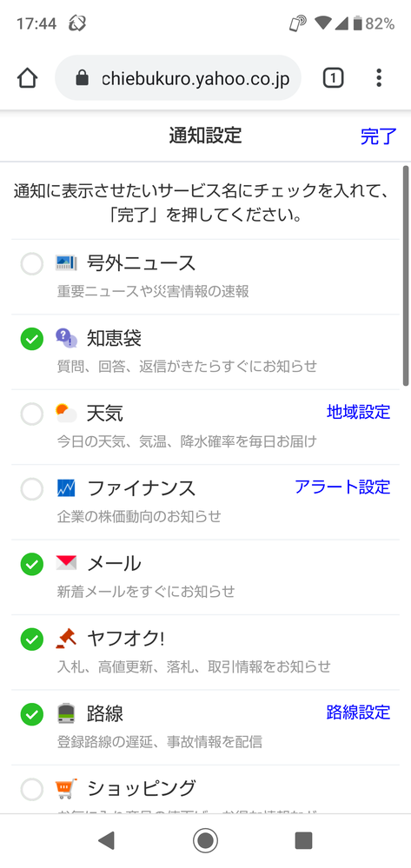Disable the 路線 notification checkmark
Viewport: 411px width, 868px height.
point(31,714)
